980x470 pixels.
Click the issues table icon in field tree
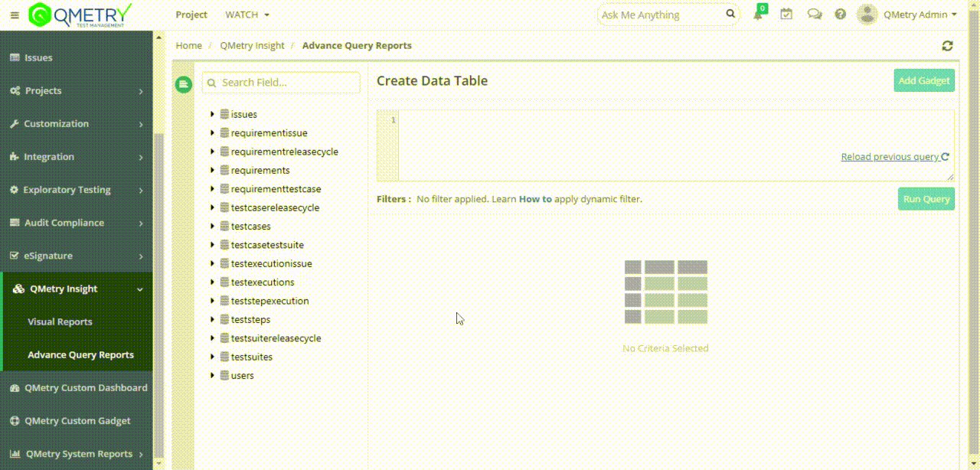pos(224,114)
